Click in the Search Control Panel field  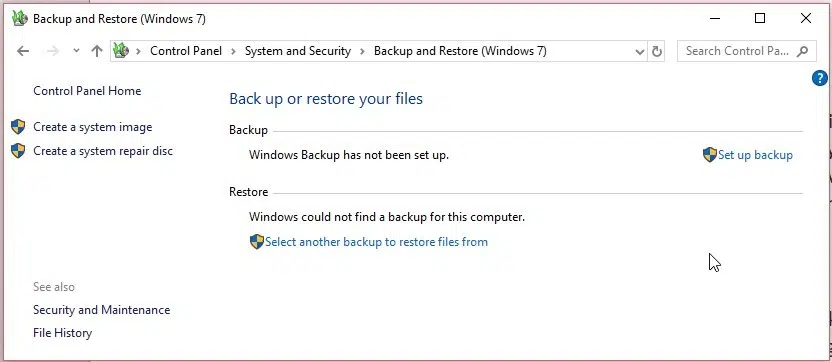pos(738,51)
